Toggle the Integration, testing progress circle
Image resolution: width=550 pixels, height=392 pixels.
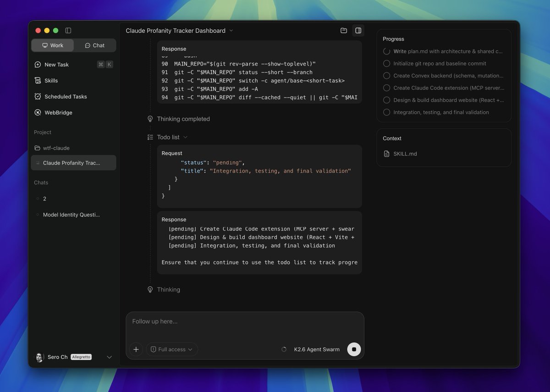pos(386,112)
